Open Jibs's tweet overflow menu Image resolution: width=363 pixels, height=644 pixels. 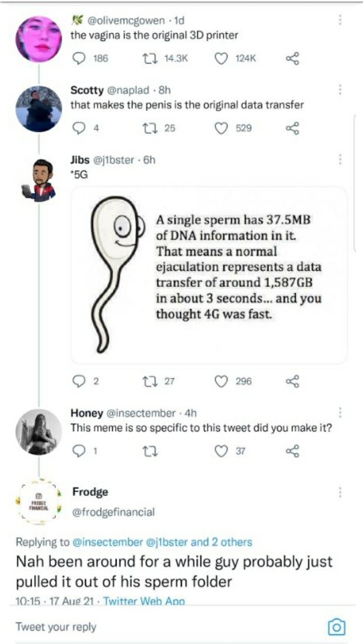tap(340, 160)
